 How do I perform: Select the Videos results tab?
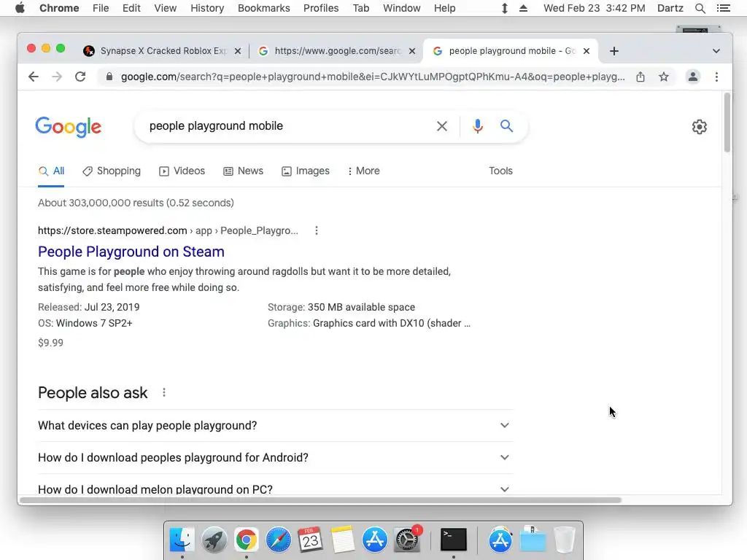coord(182,171)
